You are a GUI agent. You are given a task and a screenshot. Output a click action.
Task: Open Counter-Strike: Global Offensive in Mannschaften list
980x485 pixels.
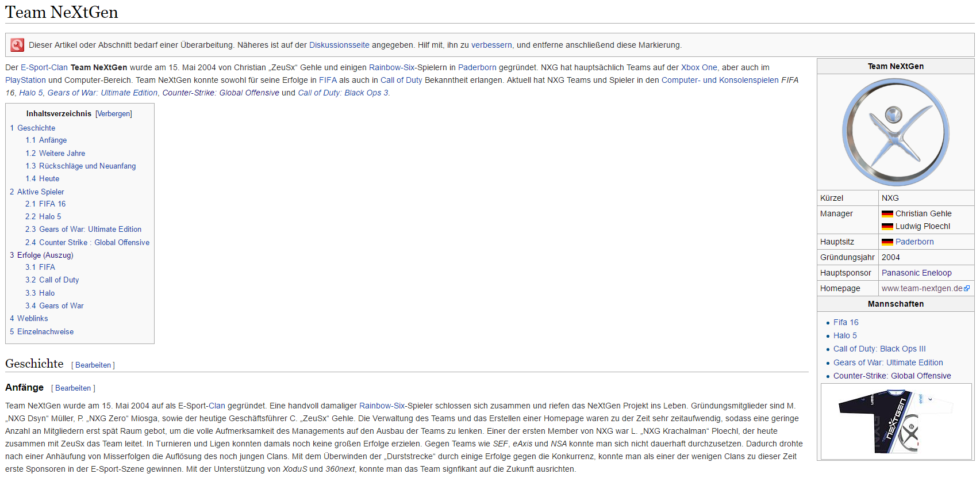pyautogui.click(x=892, y=376)
